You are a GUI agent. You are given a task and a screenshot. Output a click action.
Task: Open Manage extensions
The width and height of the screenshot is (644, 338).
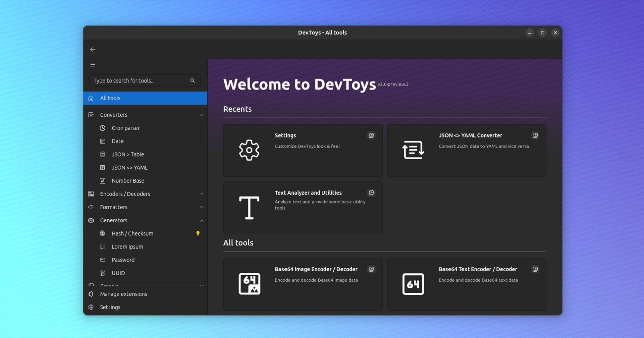(123, 294)
